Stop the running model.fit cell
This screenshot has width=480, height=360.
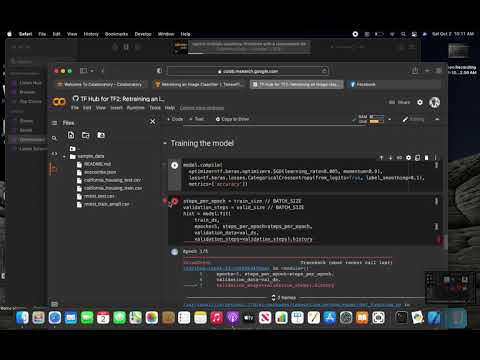click(x=174, y=201)
